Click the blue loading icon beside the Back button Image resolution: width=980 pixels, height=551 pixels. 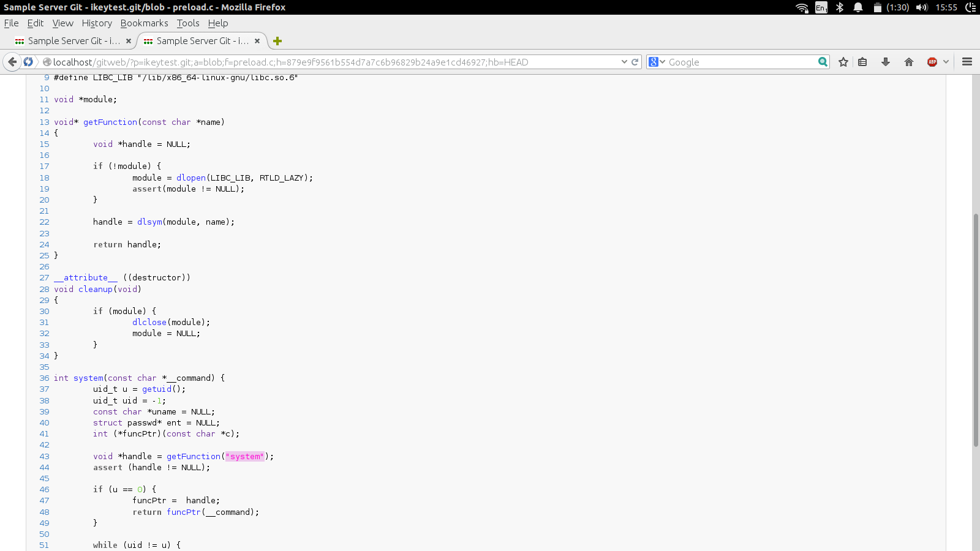tap(28, 62)
